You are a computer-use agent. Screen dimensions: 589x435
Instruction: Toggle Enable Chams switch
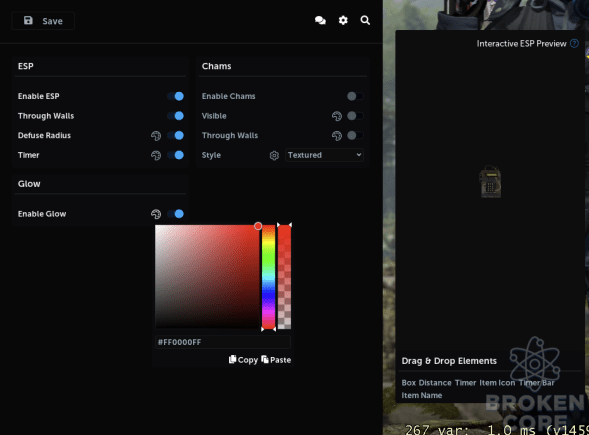point(355,96)
